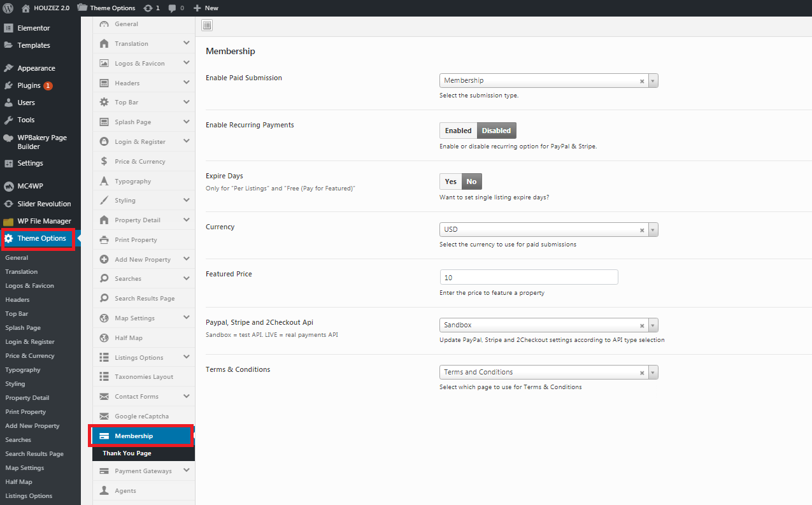Open Half Map sidebar submenu link
812x505 pixels.
pyautogui.click(x=18, y=482)
